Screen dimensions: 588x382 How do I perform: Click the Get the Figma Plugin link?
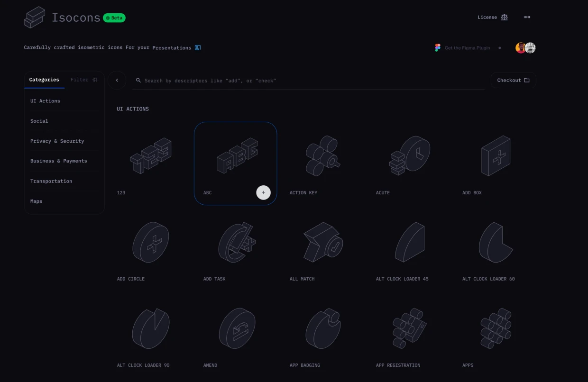[462, 48]
